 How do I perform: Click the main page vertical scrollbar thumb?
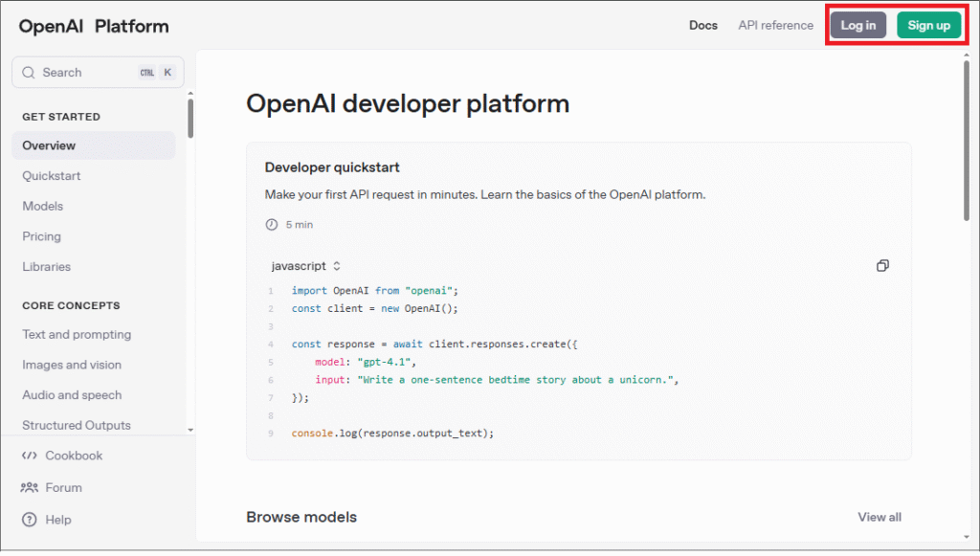click(x=967, y=140)
